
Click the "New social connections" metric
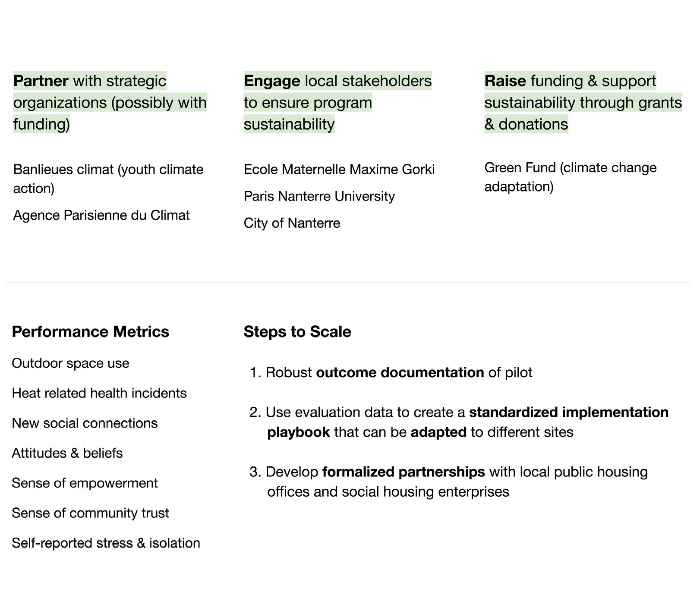pos(85,423)
